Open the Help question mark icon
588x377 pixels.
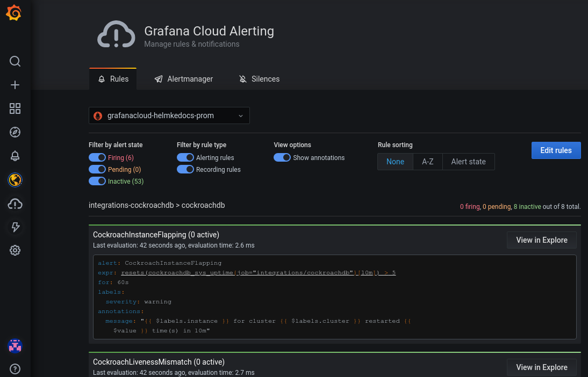tap(15, 369)
